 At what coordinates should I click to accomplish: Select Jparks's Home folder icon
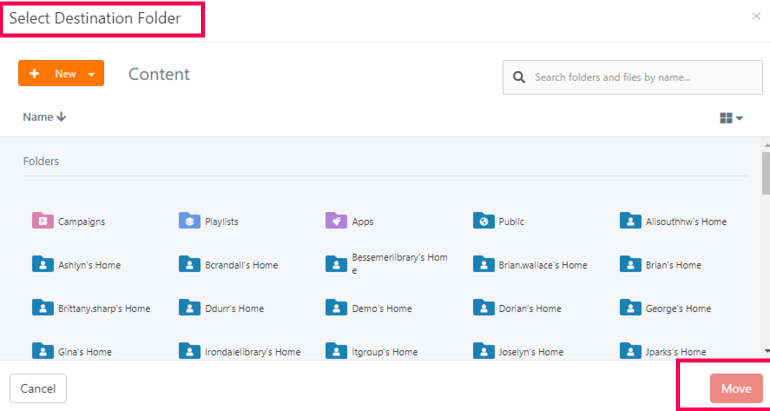point(630,351)
